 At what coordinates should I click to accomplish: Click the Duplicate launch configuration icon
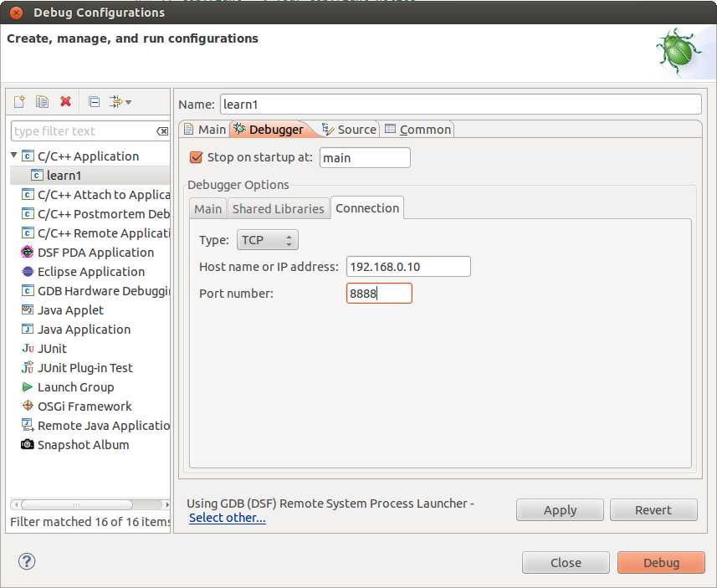click(x=42, y=101)
